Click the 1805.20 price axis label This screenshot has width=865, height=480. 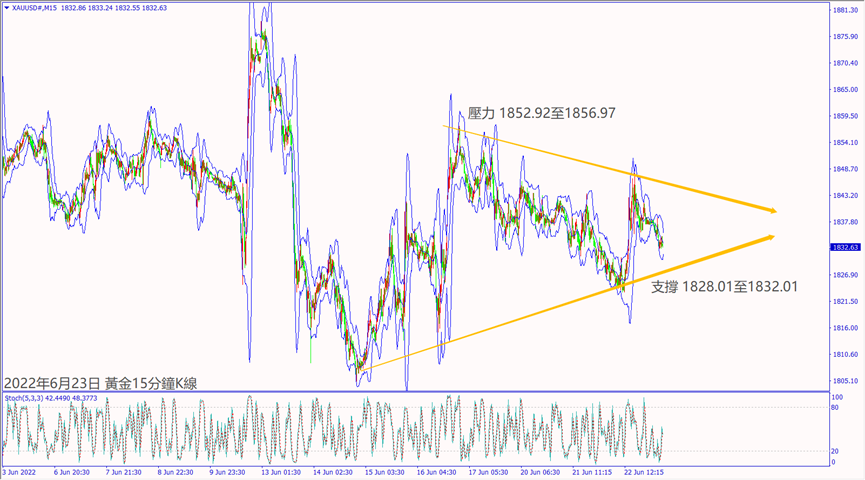tap(846, 381)
